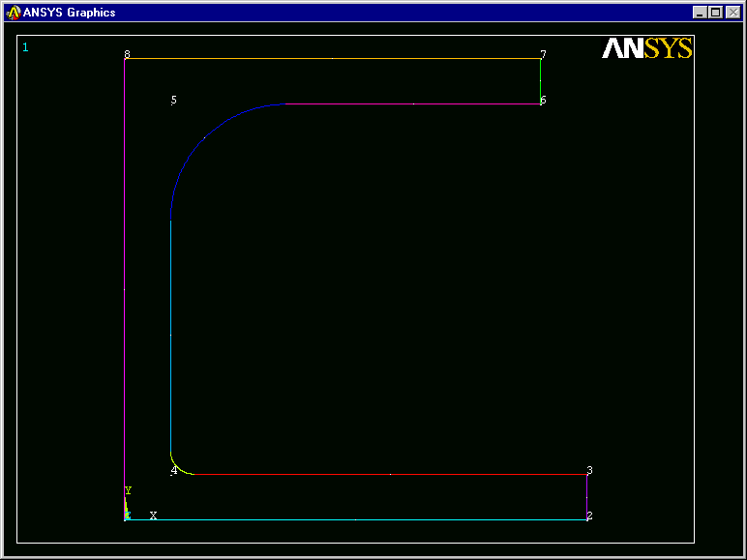This screenshot has height=560, width=747.
Task: Click the ANSYS Graphics title text
Action: coord(69,13)
